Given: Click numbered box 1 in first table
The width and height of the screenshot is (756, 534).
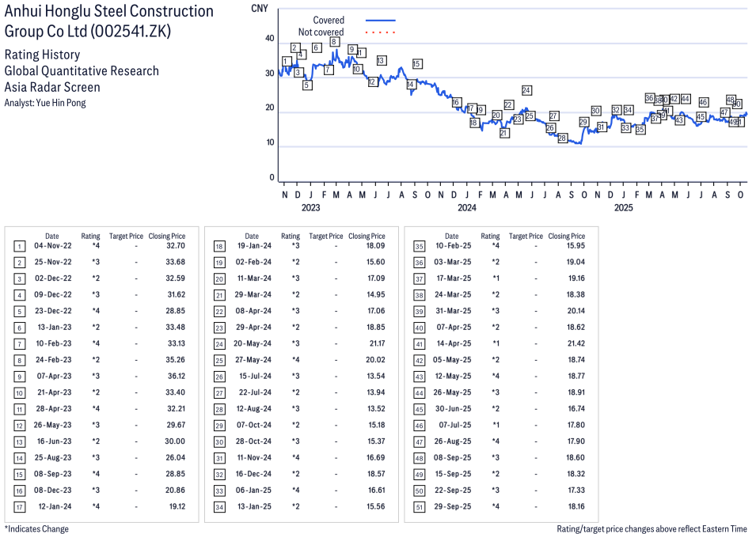Looking at the screenshot, I should tap(19, 246).
